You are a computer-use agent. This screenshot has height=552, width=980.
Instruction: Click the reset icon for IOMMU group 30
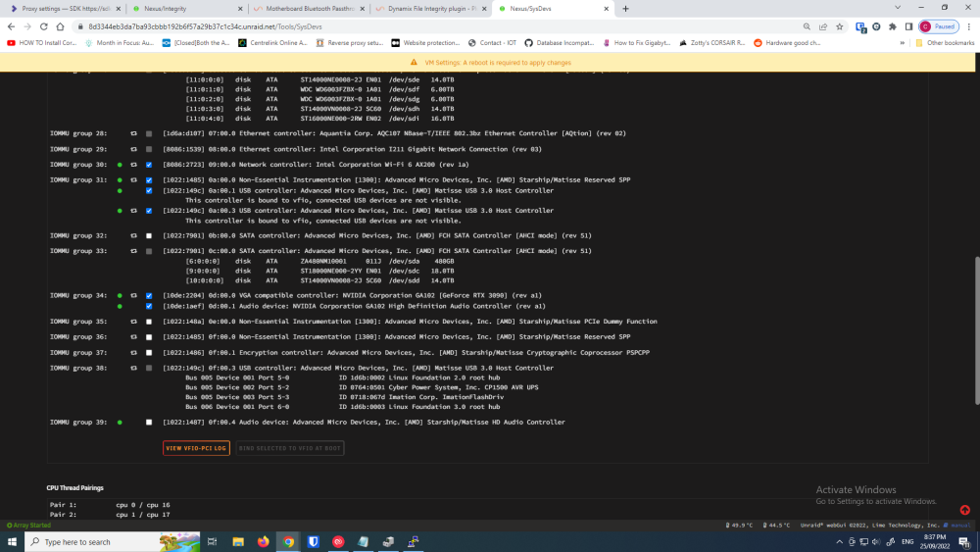133,165
